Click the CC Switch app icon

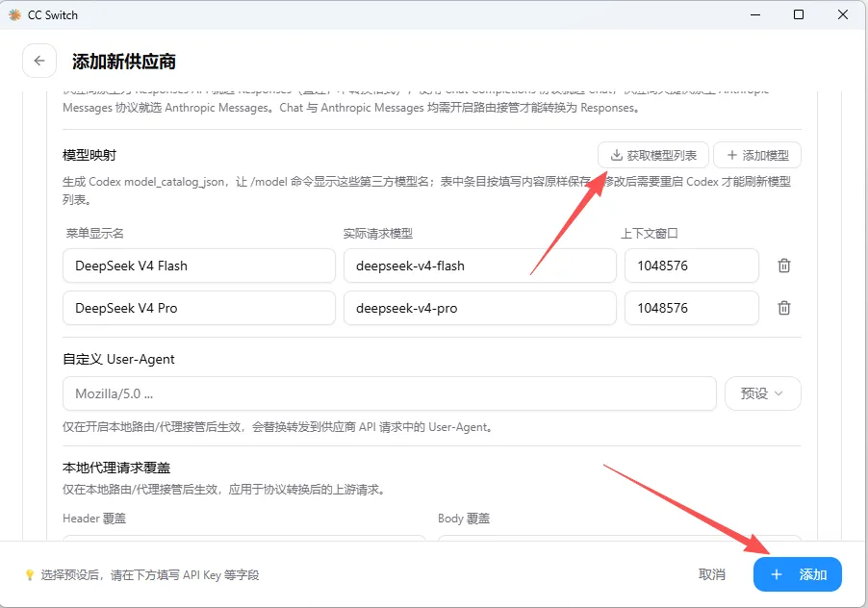click(15, 15)
